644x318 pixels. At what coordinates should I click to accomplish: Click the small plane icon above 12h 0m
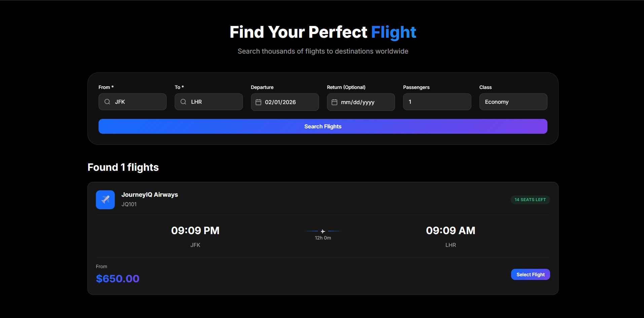click(323, 231)
